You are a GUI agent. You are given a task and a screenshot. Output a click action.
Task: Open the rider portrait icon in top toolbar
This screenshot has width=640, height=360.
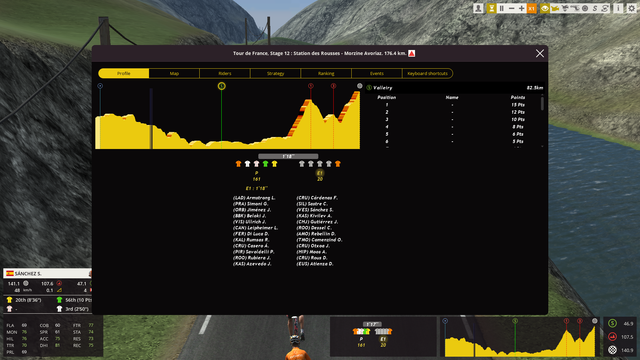(x=478, y=8)
